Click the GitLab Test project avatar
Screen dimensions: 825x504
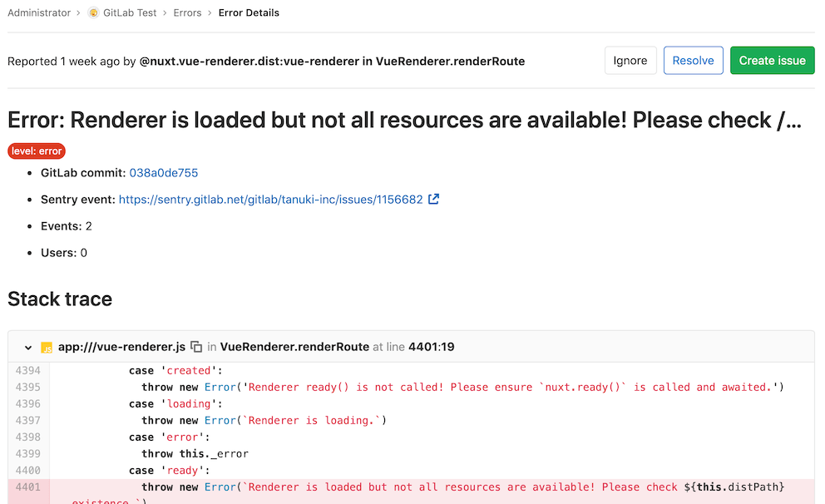(94, 12)
